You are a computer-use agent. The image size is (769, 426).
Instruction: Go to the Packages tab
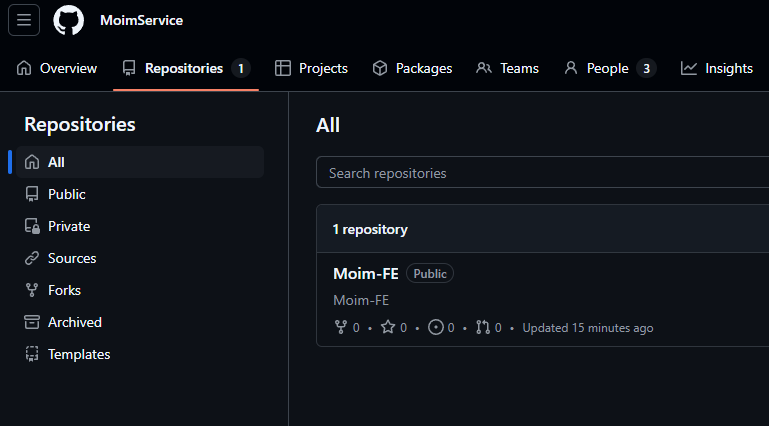412,68
